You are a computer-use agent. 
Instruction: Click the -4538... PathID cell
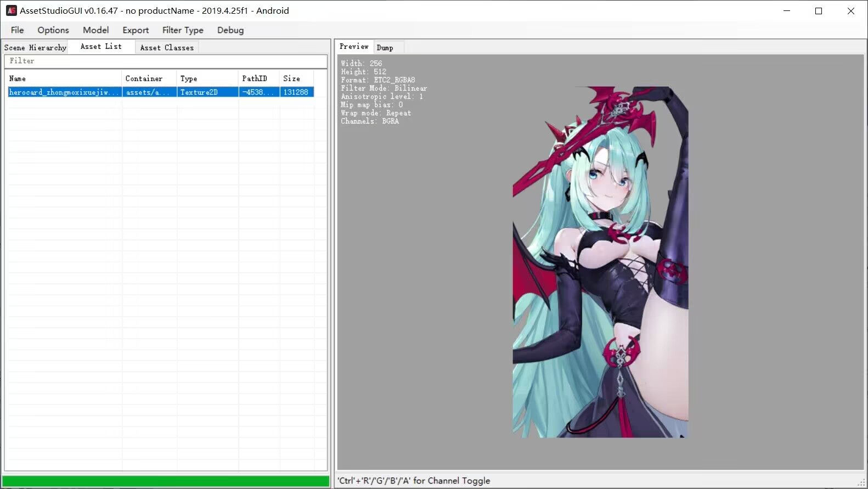coord(259,92)
